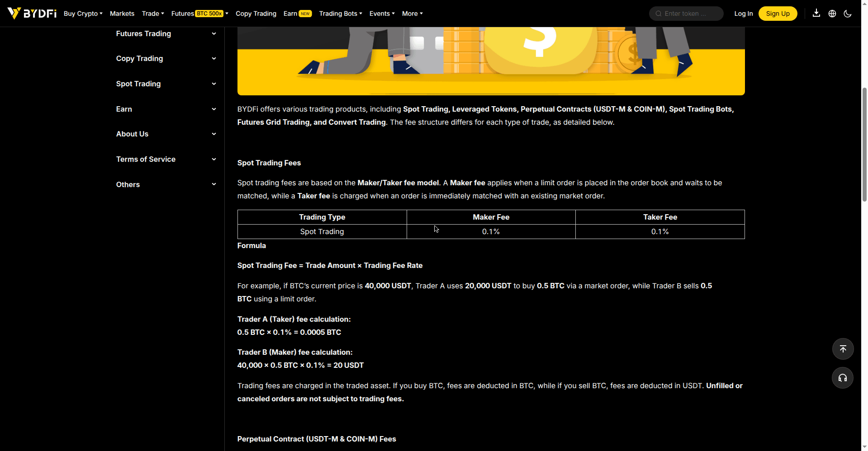This screenshot has width=868, height=451.
Task: Open the language globe icon
Action: coord(832,14)
